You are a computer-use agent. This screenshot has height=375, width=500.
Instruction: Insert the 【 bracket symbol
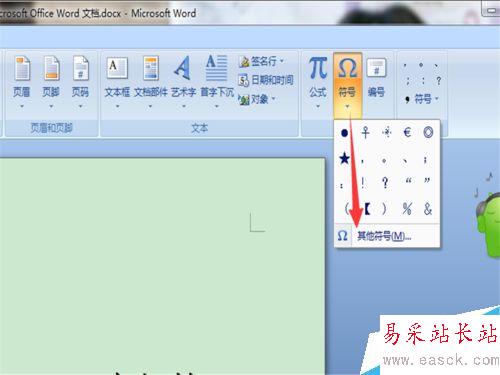(367, 209)
